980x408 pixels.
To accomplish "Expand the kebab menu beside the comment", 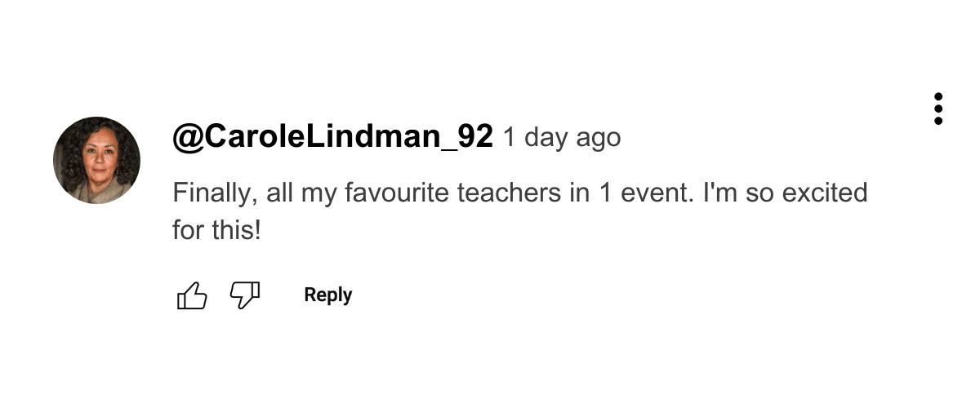I will (938, 109).
